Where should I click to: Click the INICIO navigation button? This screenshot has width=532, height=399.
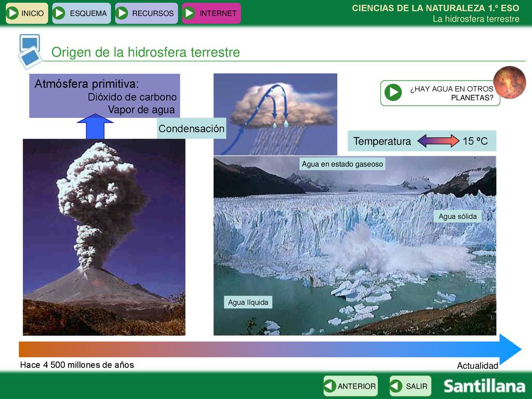[27, 13]
